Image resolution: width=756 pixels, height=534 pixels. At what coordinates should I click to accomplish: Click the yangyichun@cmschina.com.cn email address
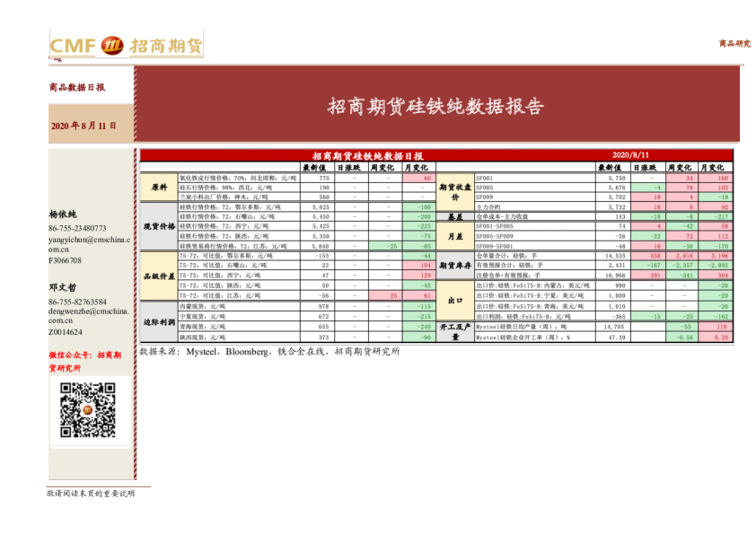(x=88, y=245)
